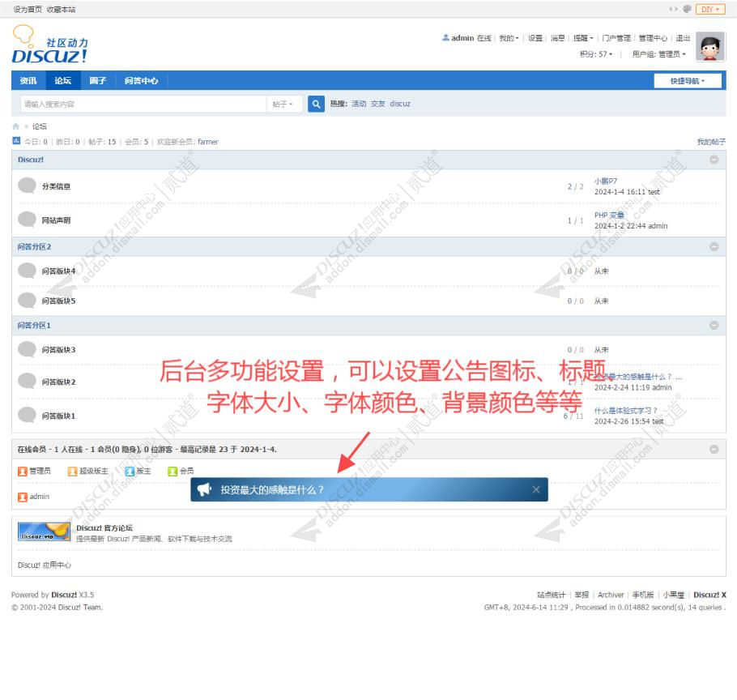Click the 问答版块5 forum bubble icon
This screenshot has width=737, height=700.
[x=28, y=300]
